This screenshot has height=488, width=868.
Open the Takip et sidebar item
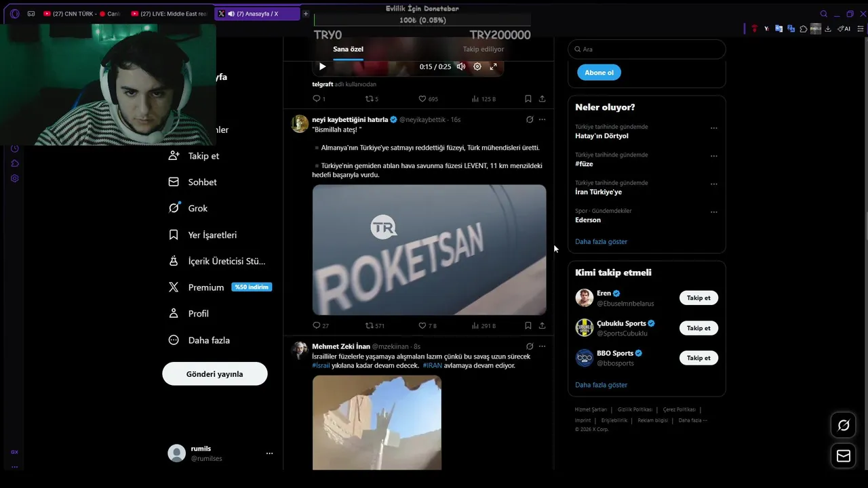tap(194, 156)
